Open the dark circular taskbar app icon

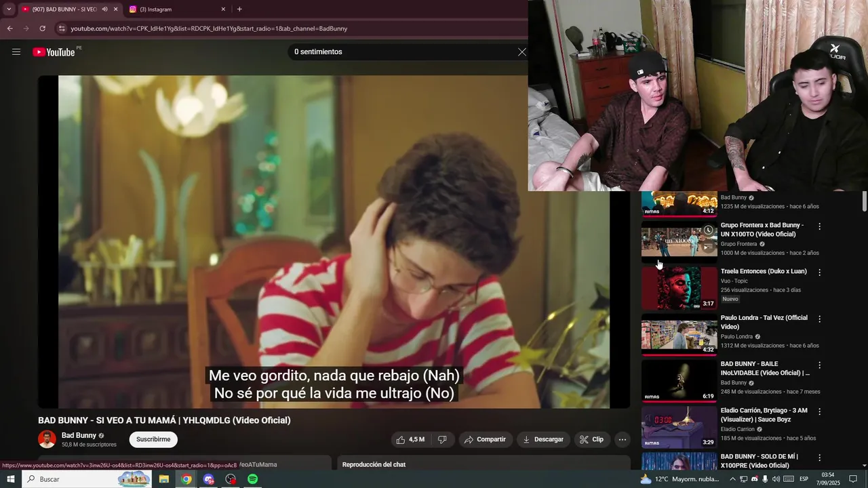click(x=231, y=479)
